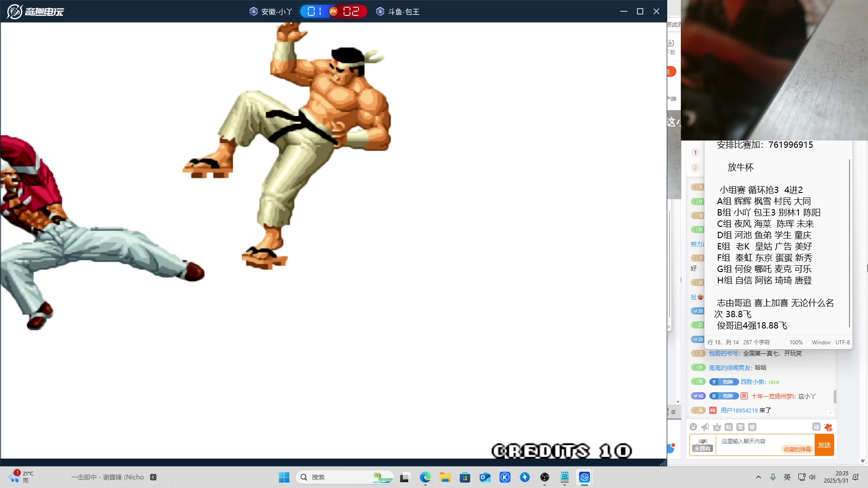Screen dimensions: 868x488
Task: Open Outlook from taskbar
Action: (485, 477)
